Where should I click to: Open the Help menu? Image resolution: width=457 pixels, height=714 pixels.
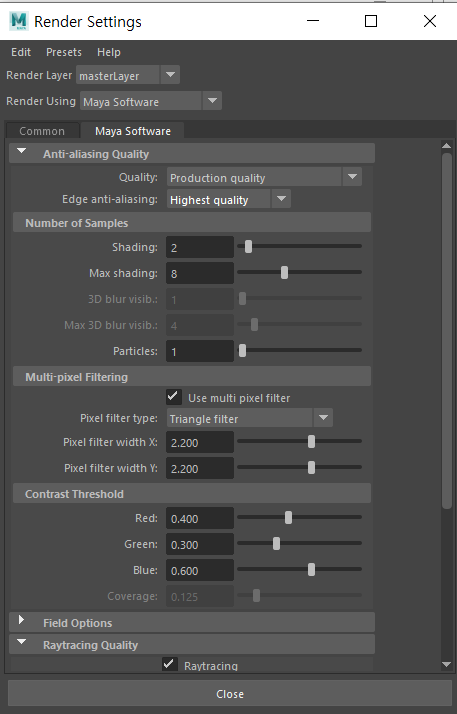pyautogui.click(x=109, y=52)
